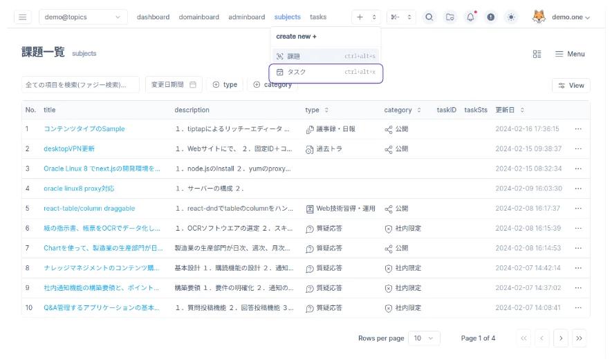Click the fox avatar icon
612x364 pixels.
(x=539, y=17)
